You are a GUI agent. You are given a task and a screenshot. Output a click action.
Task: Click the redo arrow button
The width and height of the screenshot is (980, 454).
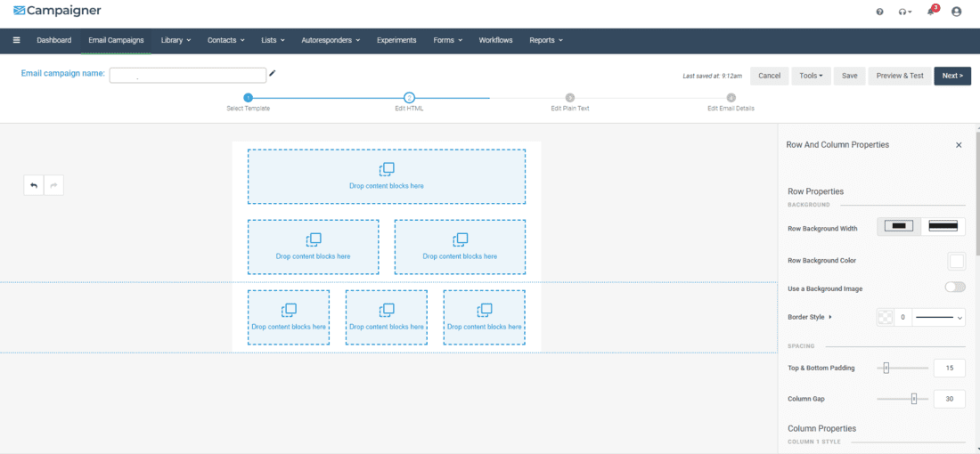click(54, 185)
